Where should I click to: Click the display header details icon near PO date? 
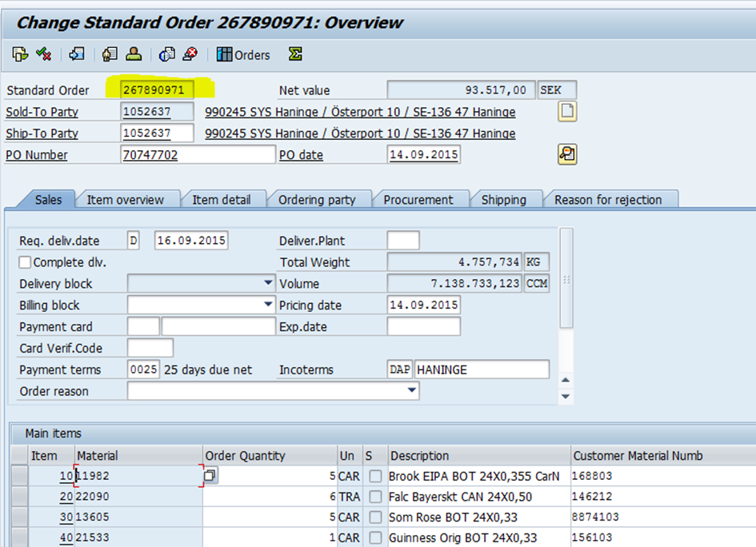coord(567,154)
